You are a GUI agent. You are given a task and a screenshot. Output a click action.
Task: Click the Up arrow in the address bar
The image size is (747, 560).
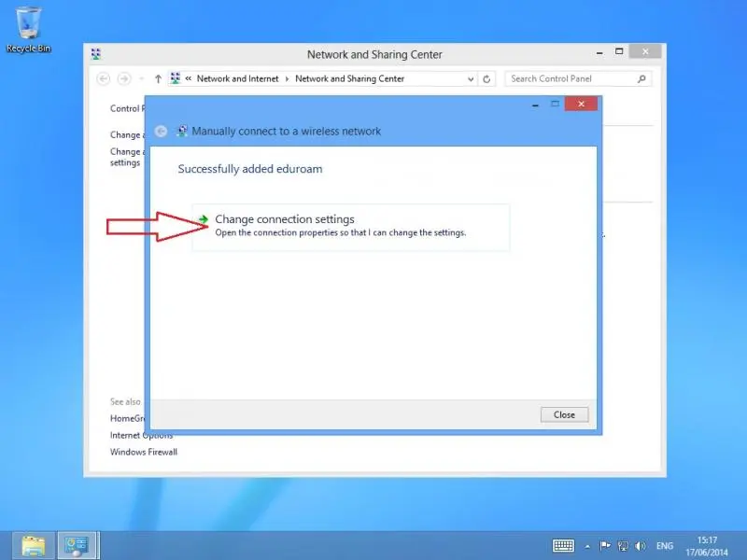(158, 79)
